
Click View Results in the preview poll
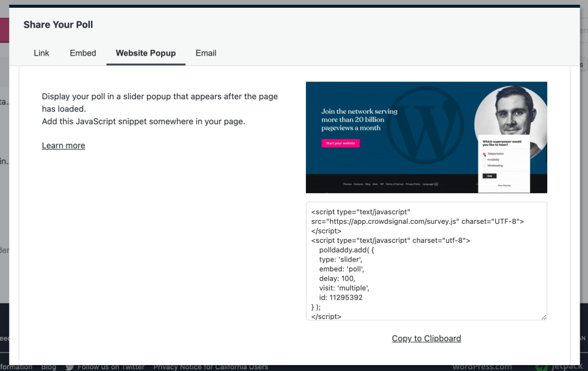[x=504, y=185]
